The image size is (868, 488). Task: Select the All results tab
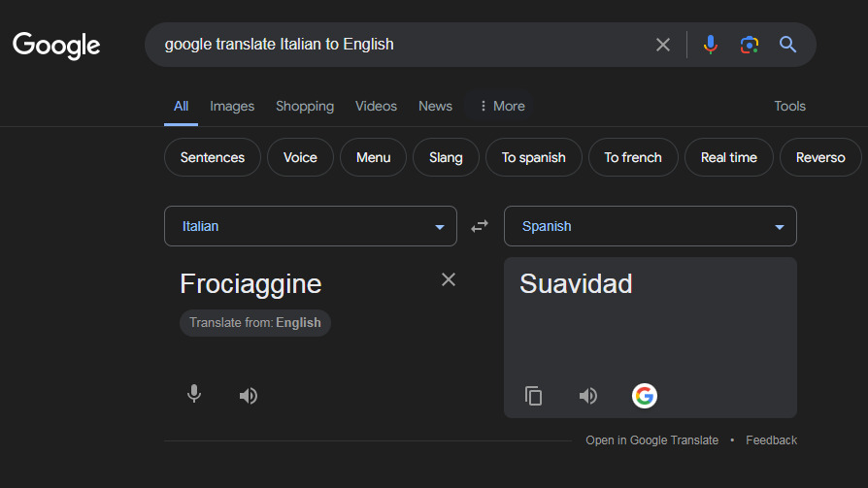pyautogui.click(x=181, y=106)
